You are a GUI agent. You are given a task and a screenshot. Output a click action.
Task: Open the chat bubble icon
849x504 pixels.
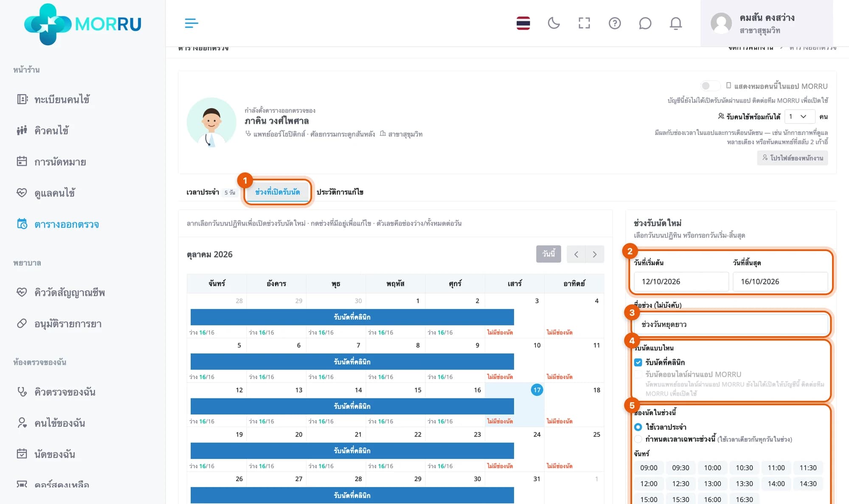[x=645, y=23]
